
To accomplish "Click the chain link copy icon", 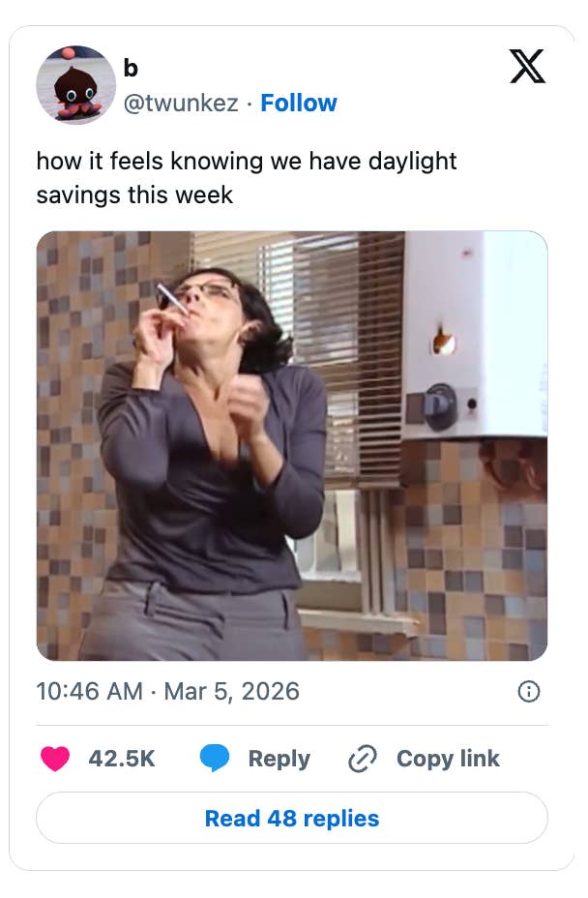I will click(x=362, y=759).
